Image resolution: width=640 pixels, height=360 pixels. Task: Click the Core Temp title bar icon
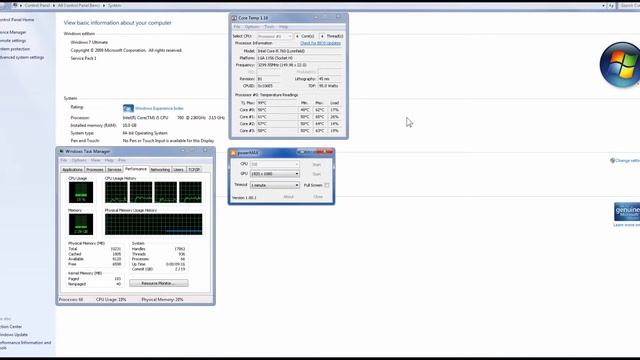click(234, 18)
